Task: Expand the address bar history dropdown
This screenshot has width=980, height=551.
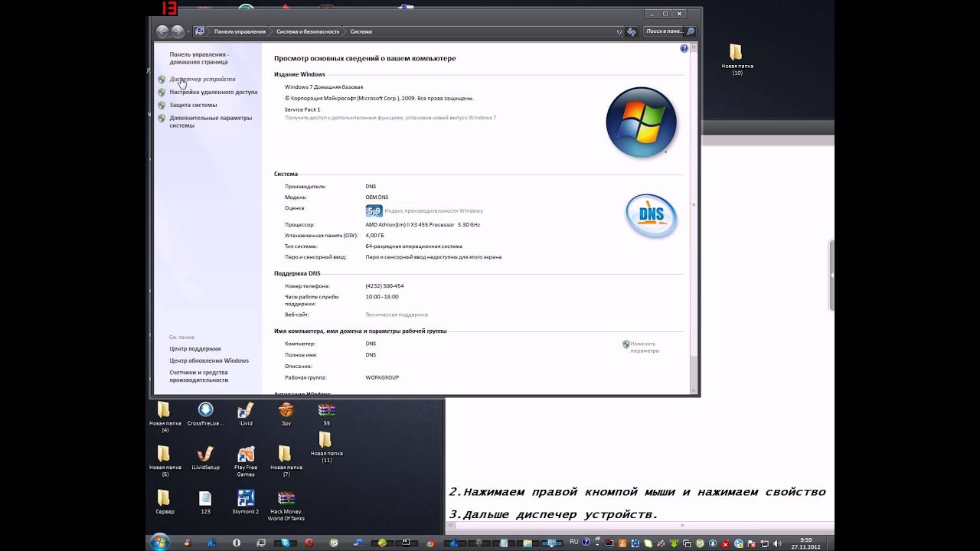Action: coord(619,31)
